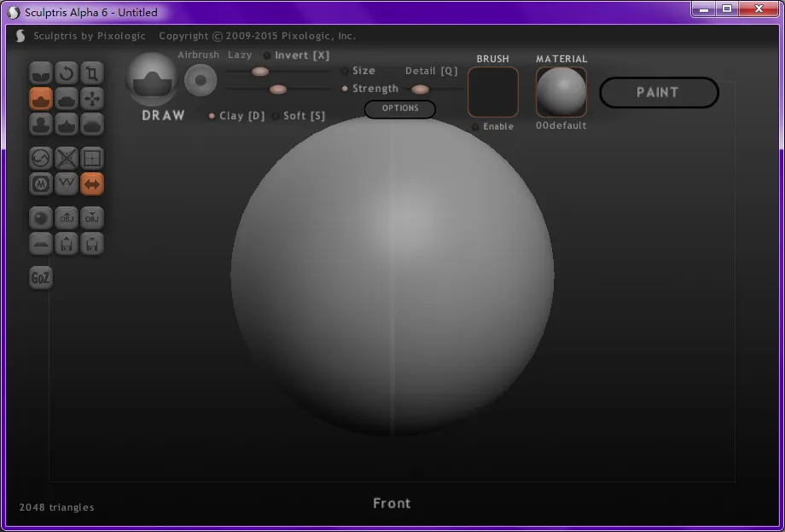Select the Pinch brush tool
Image resolution: width=785 pixels, height=532 pixels.
coord(67,124)
